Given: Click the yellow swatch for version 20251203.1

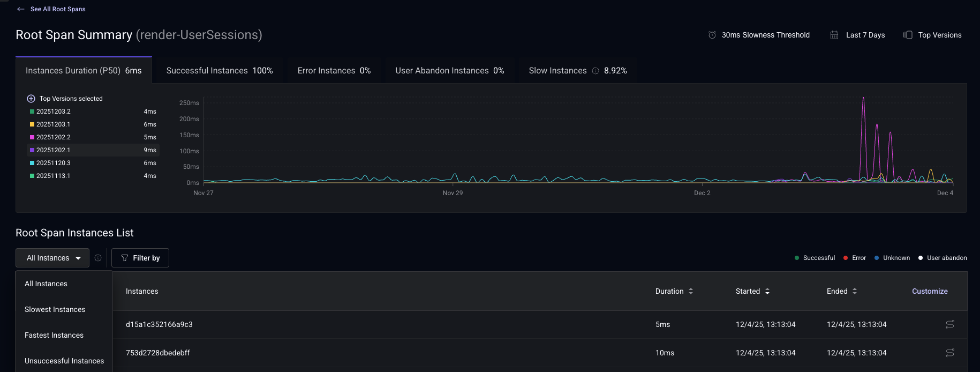Looking at the screenshot, I should pyautogui.click(x=32, y=124).
